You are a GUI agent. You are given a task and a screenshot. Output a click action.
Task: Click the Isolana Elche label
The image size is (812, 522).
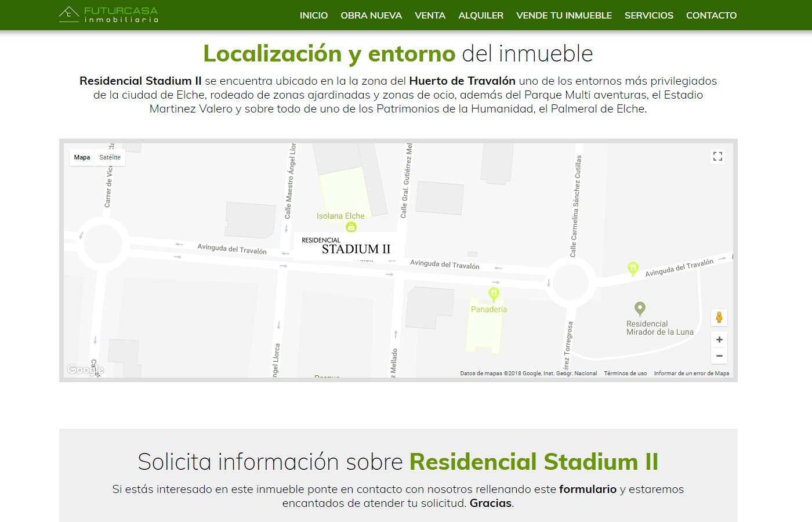point(340,216)
